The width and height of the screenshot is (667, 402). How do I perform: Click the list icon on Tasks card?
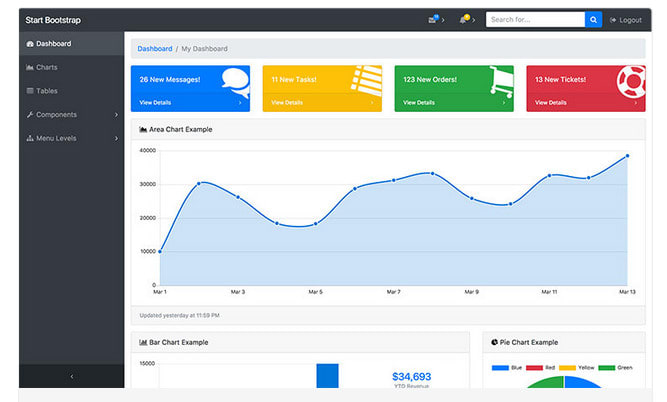point(367,81)
